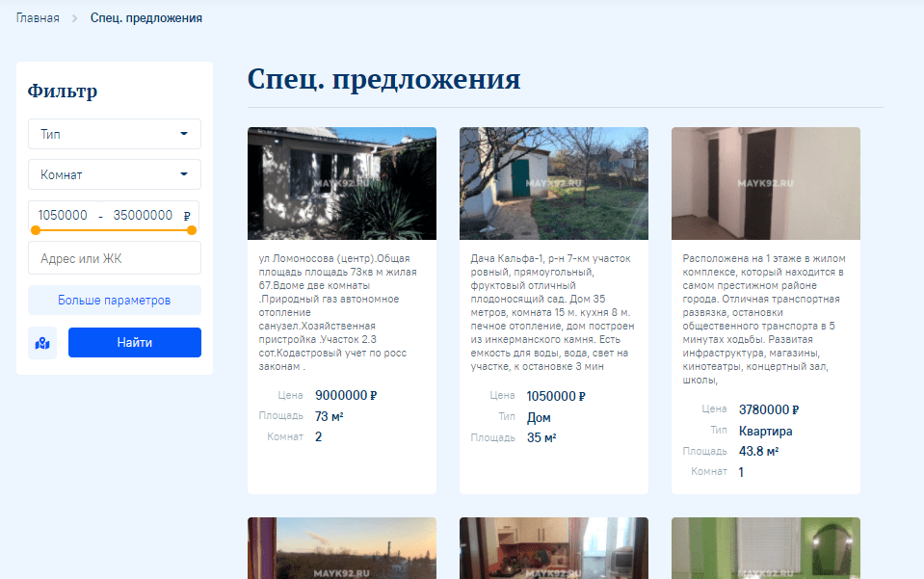Open the Дача Кальфа-1 listing photo
This screenshot has width=924, height=579.
point(553,183)
